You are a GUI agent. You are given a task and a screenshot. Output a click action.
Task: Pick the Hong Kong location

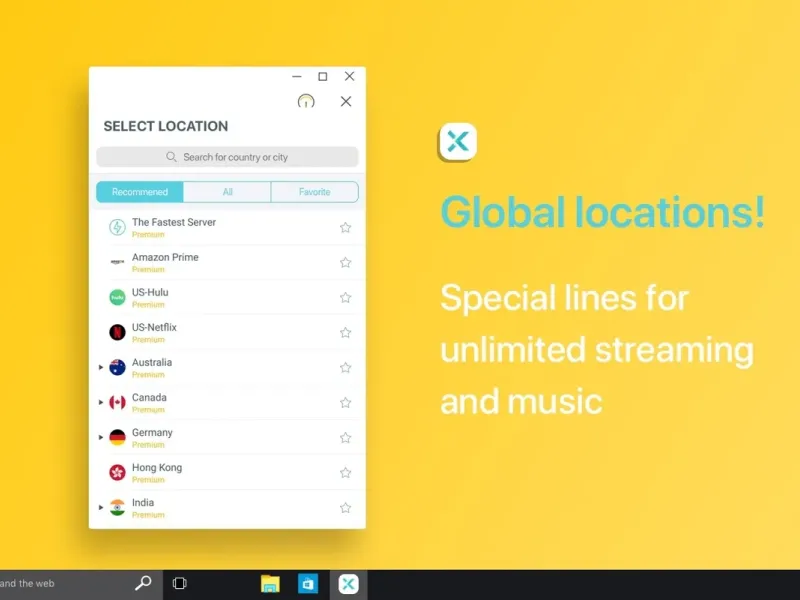click(228, 472)
